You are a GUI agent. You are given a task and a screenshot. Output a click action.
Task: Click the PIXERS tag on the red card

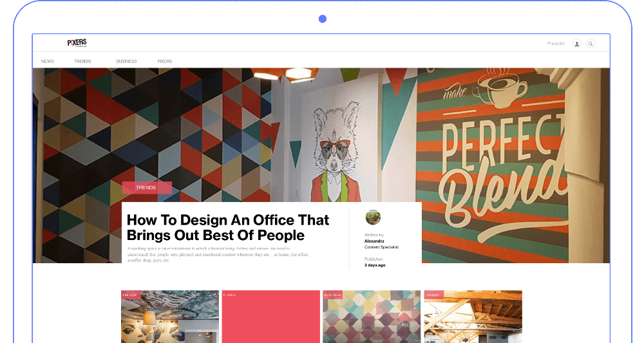pyautogui.click(x=230, y=295)
